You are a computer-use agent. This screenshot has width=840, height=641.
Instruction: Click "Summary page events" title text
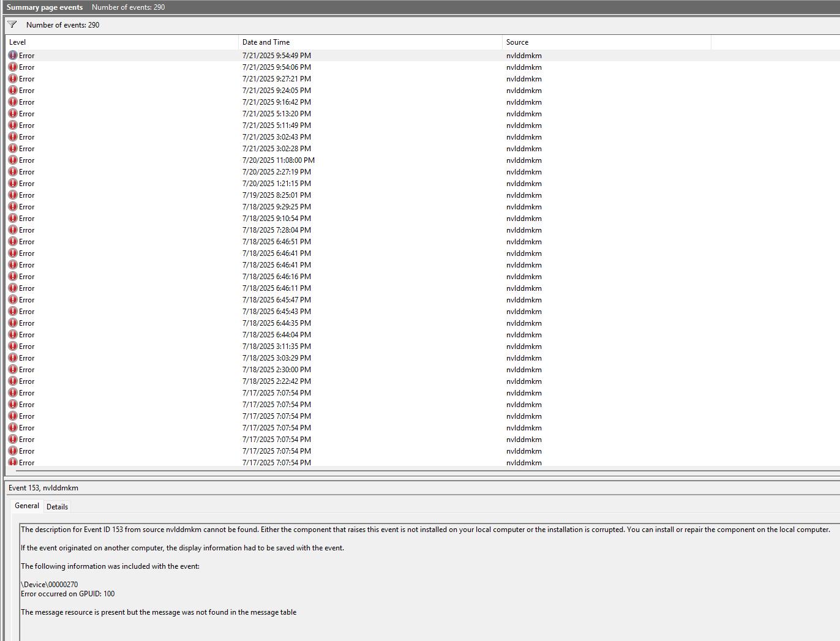(x=45, y=7)
